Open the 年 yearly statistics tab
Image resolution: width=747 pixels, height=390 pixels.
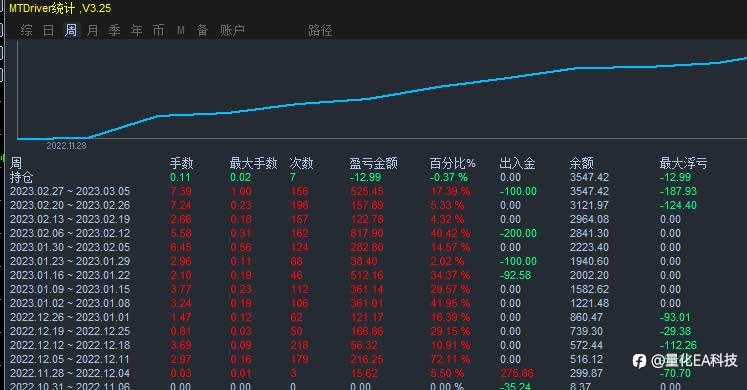point(137,31)
